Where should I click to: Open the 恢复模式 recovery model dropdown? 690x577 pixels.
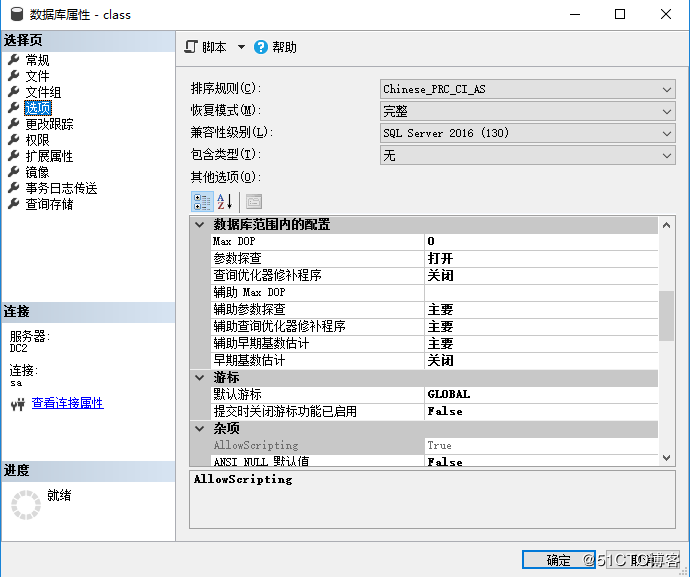pyautogui.click(x=528, y=111)
